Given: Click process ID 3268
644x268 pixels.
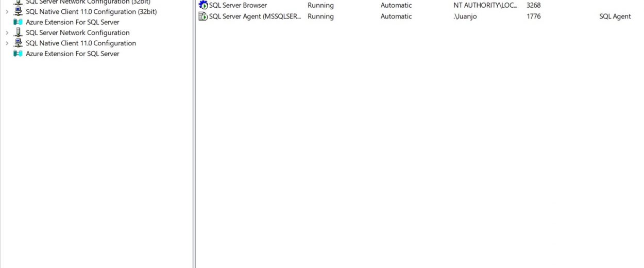Looking at the screenshot, I should [534, 5].
